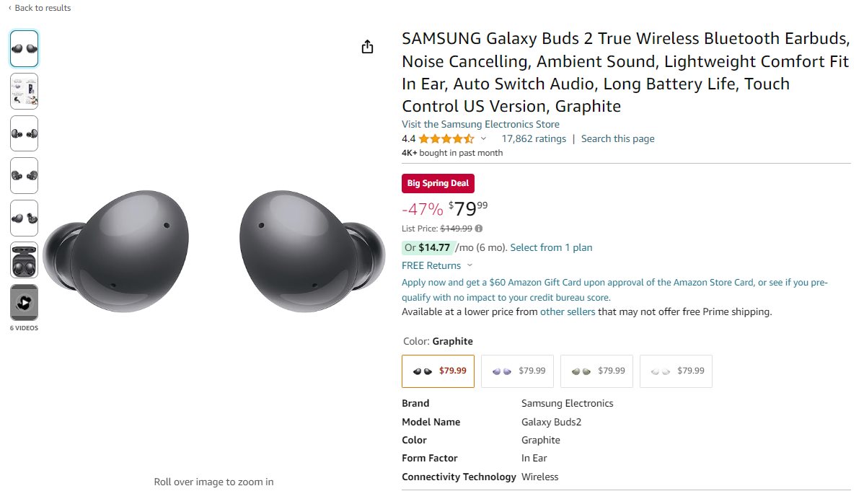Select the Lavender color swatch

(517, 371)
